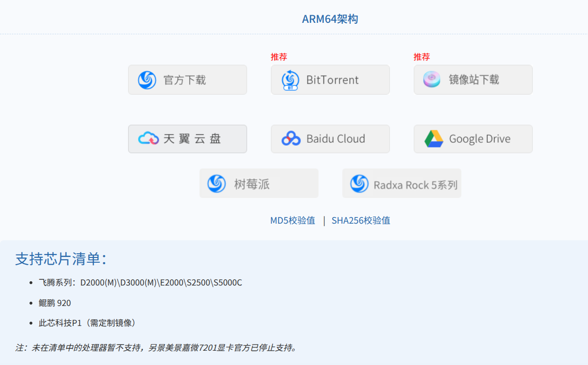Viewport: 588px width, 365px height.
Task: Click the Google Drive triangle icon
Action: pos(434,138)
